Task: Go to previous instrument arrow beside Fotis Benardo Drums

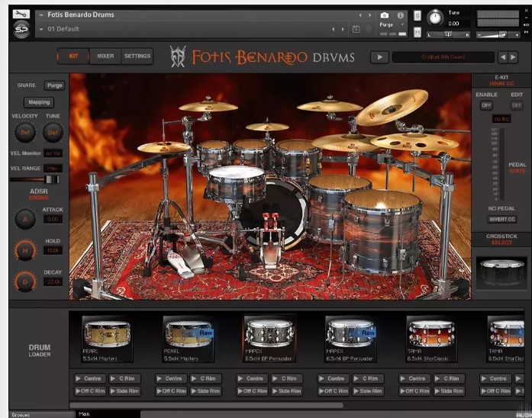Action: click(360, 15)
